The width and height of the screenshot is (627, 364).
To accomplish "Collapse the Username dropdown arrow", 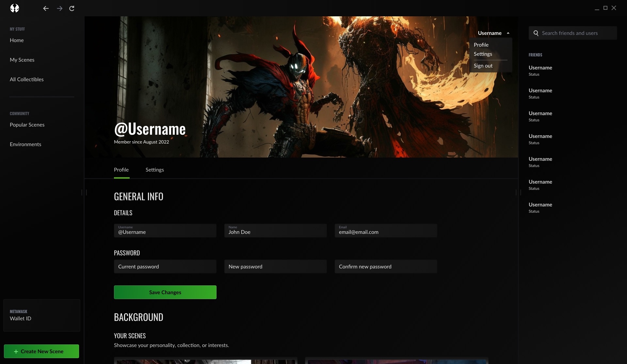I will [508, 33].
